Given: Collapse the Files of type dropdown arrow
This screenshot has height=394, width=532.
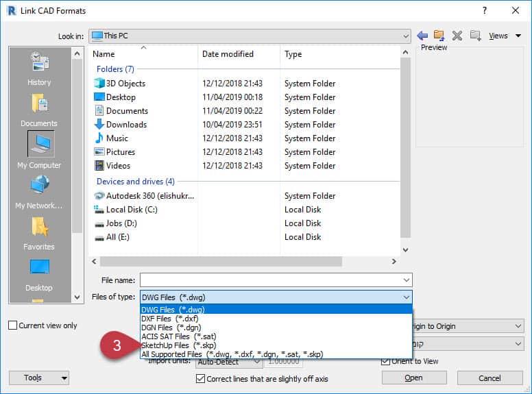Looking at the screenshot, I should 407,297.
